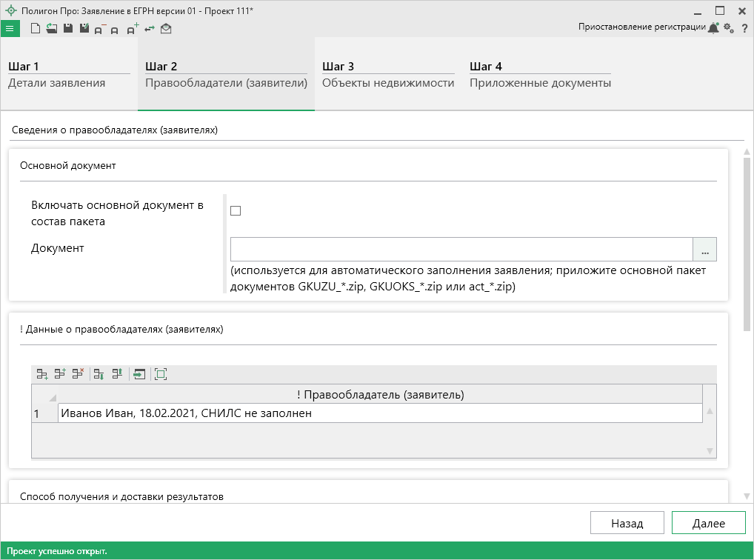
Task: Create a new project file
Action: 36,29
